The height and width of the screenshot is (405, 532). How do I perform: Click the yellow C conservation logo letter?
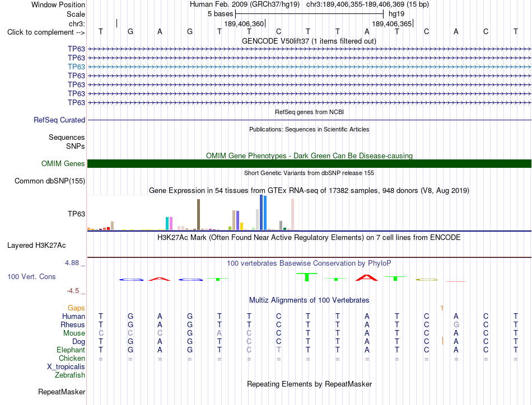click(427, 280)
